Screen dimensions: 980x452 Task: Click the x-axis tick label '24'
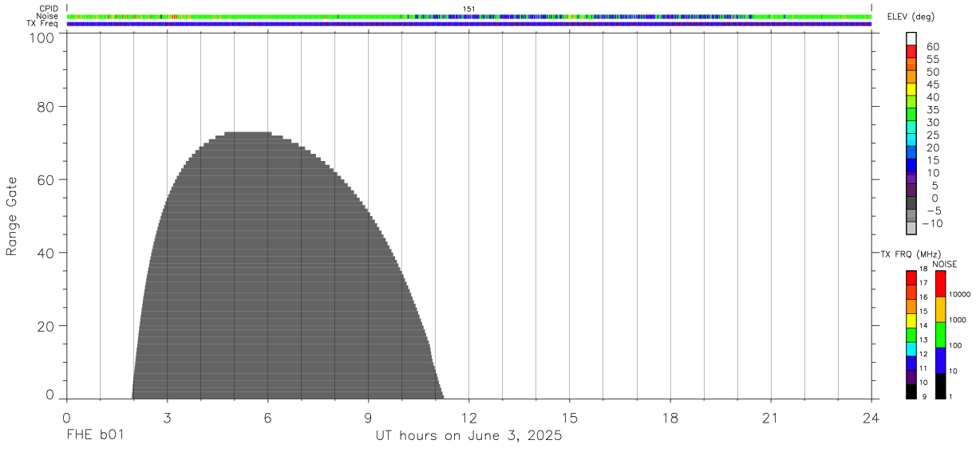click(x=871, y=419)
